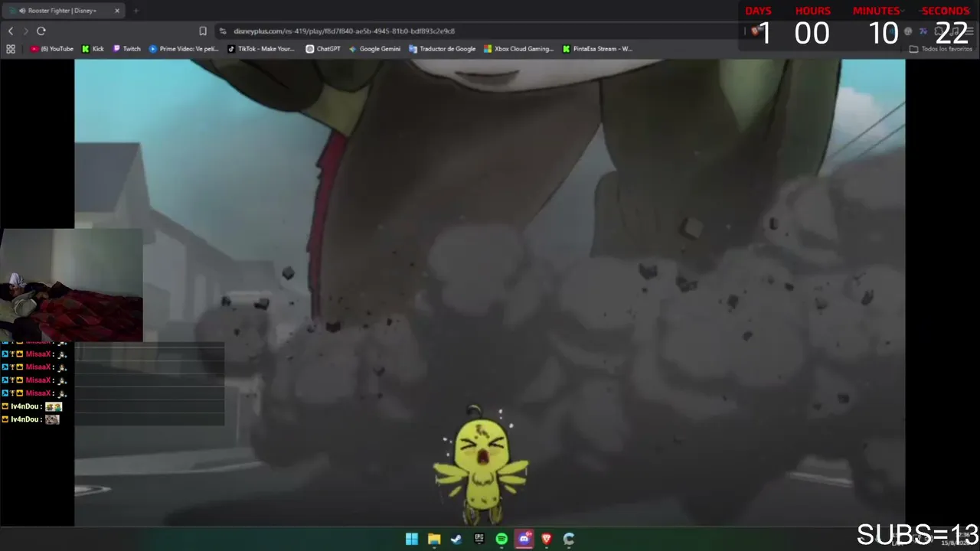The height and width of the screenshot is (551, 980).
Task: Open Spotify from the taskbar
Action: click(x=501, y=539)
